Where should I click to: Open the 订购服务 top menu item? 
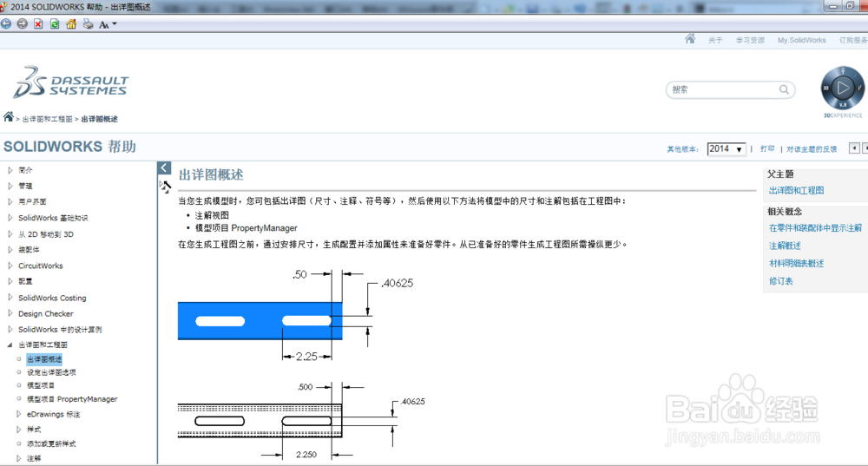853,41
